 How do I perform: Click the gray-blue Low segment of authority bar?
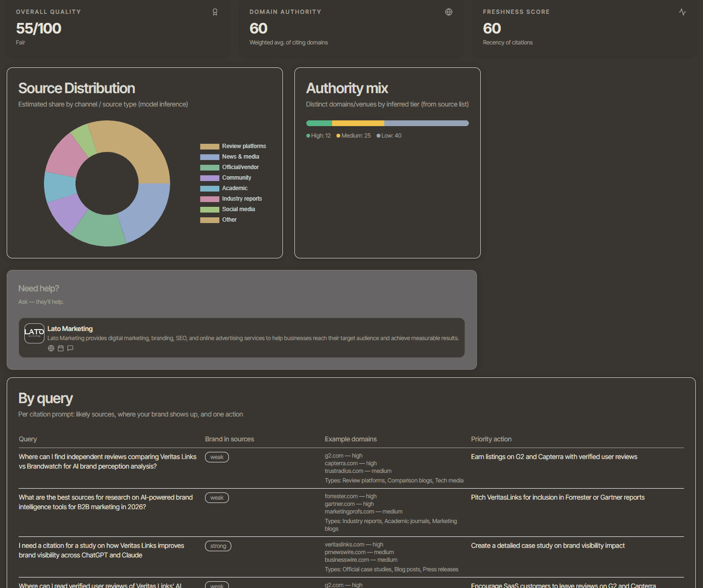[x=426, y=123]
